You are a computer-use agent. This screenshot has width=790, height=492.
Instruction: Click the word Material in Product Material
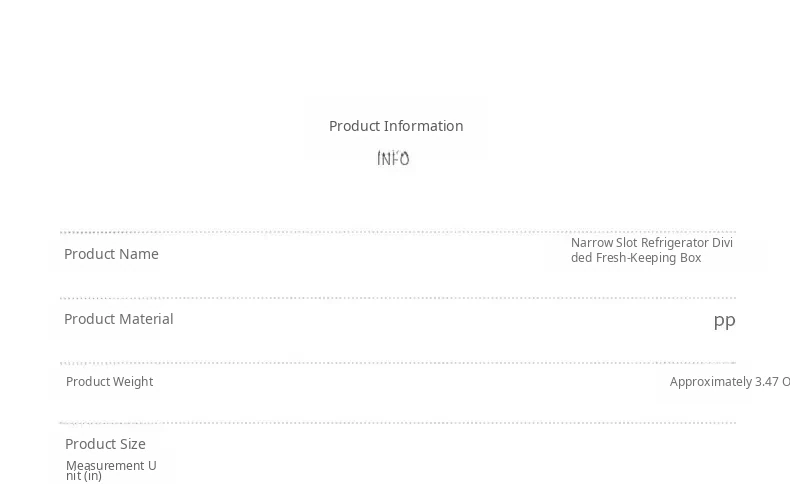[145, 319]
